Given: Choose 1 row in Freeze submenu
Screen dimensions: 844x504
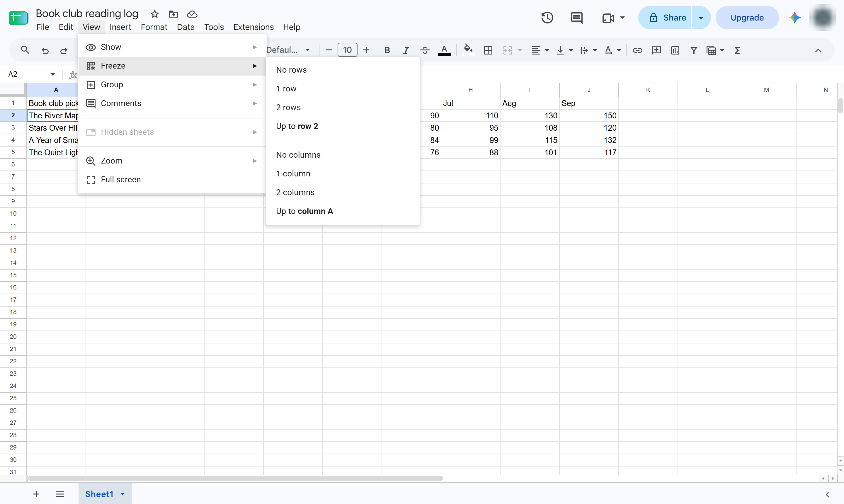Looking at the screenshot, I should tap(343, 89).
